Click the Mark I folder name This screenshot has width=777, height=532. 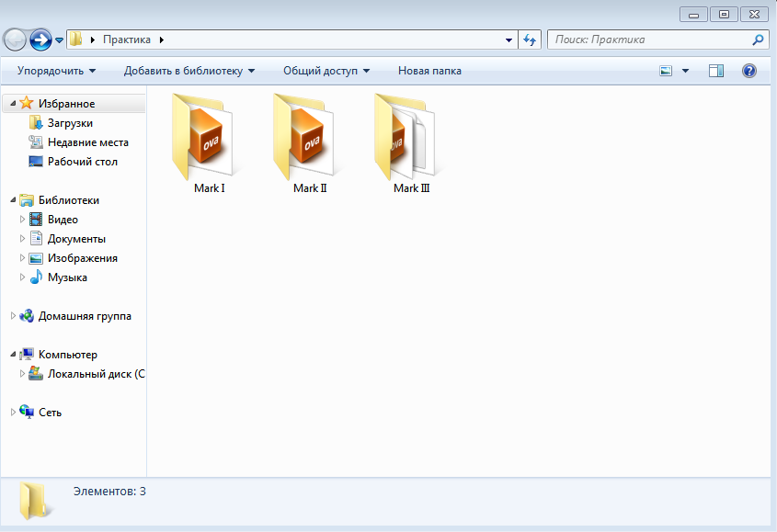[x=209, y=188]
